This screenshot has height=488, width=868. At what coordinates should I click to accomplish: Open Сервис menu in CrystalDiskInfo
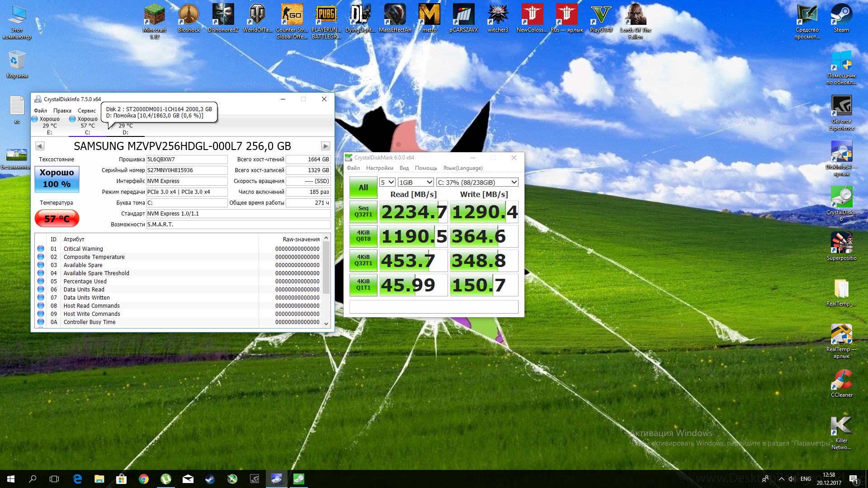click(x=86, y=111)
